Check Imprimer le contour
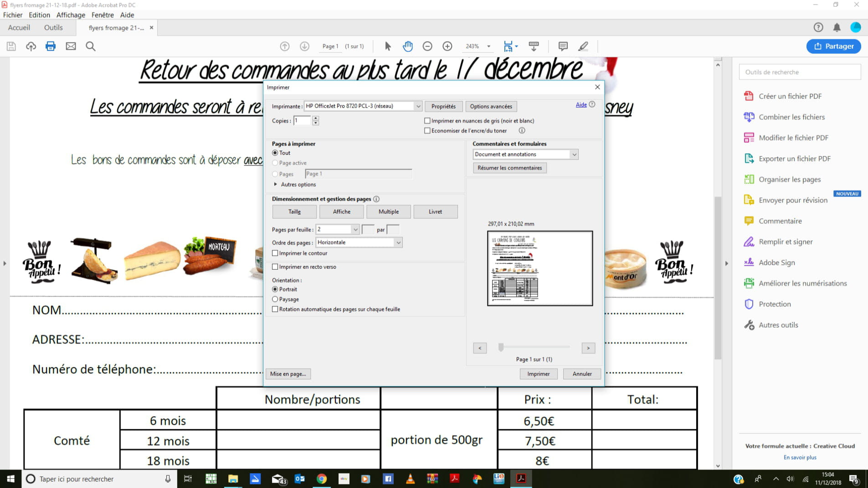Image resolution: width=868 pixels, height=488 pixels. (x=275, y=253)
